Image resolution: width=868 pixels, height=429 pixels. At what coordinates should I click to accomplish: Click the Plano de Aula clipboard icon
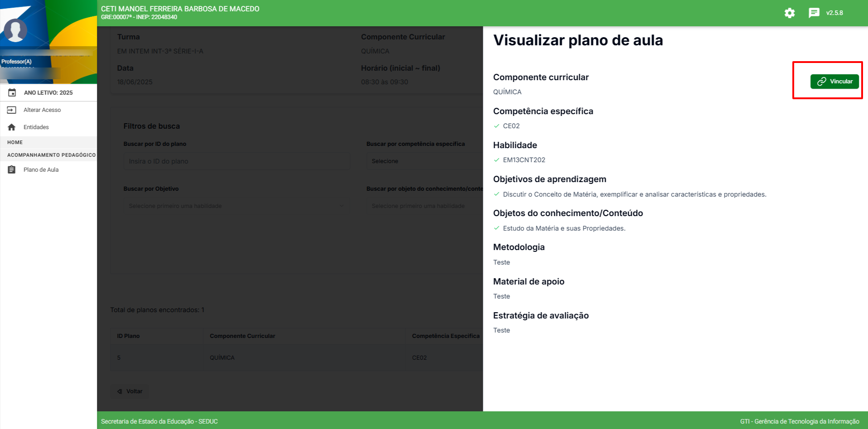(12, 170)
